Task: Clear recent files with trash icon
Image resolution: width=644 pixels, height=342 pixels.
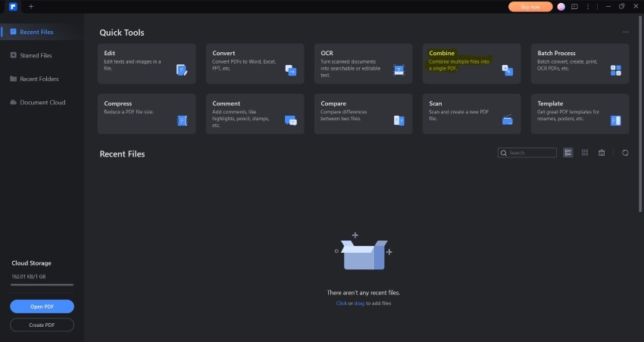Action: point(602,153)
